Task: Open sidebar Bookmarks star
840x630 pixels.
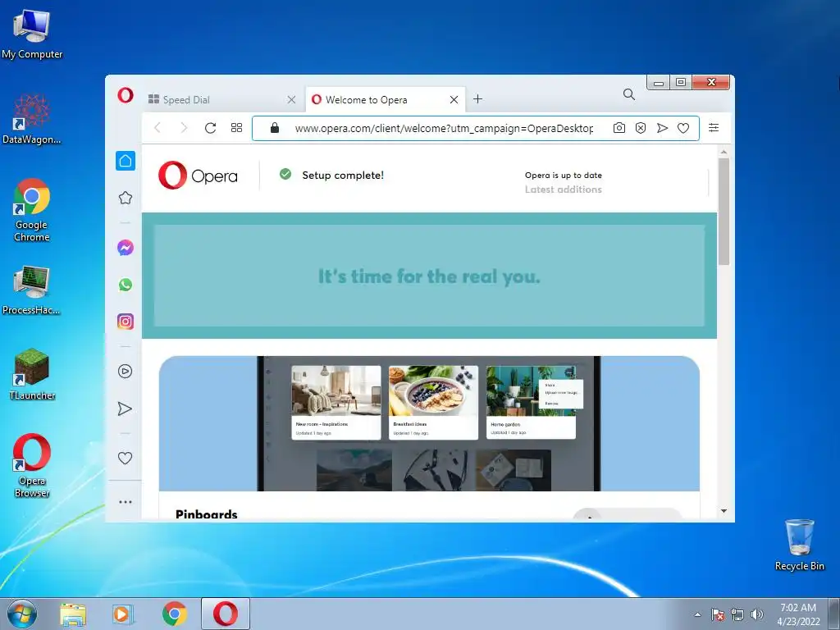Action: coord(126,198)
